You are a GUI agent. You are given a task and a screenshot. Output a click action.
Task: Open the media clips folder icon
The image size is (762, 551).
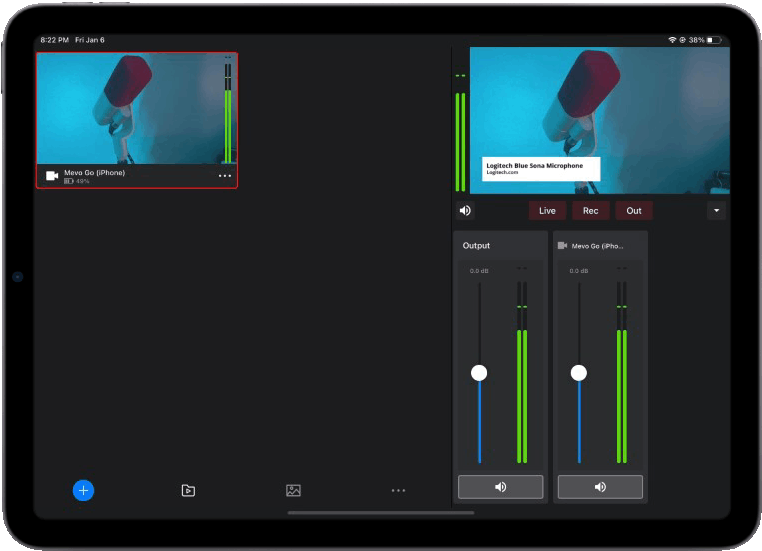click(188, 490)
